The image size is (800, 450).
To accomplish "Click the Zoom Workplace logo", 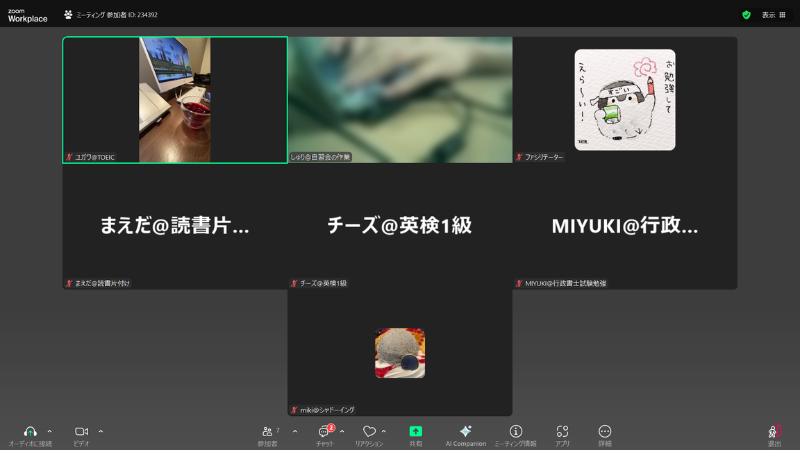I will coord(28,15).
